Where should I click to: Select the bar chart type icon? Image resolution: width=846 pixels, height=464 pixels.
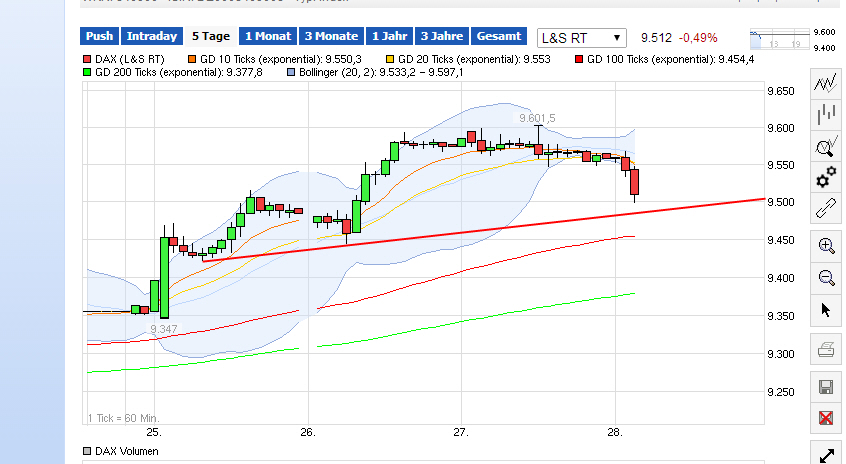point(825,114)
